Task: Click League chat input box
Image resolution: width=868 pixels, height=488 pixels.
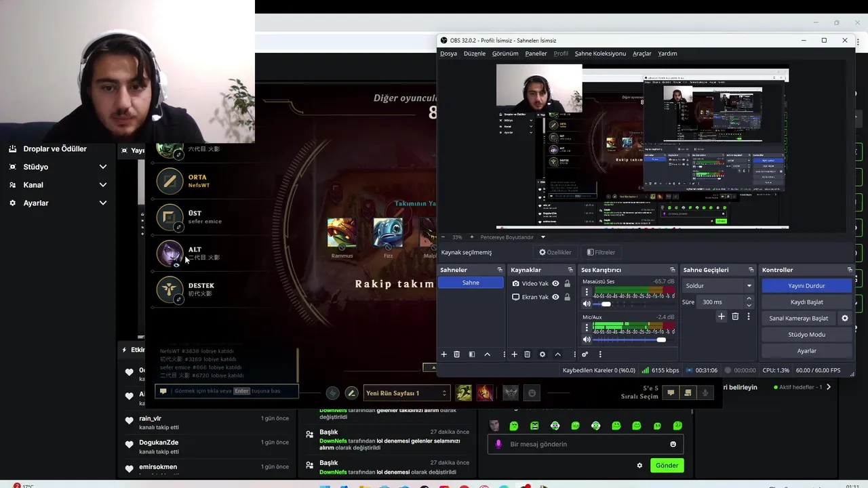Action: (226, 391)
